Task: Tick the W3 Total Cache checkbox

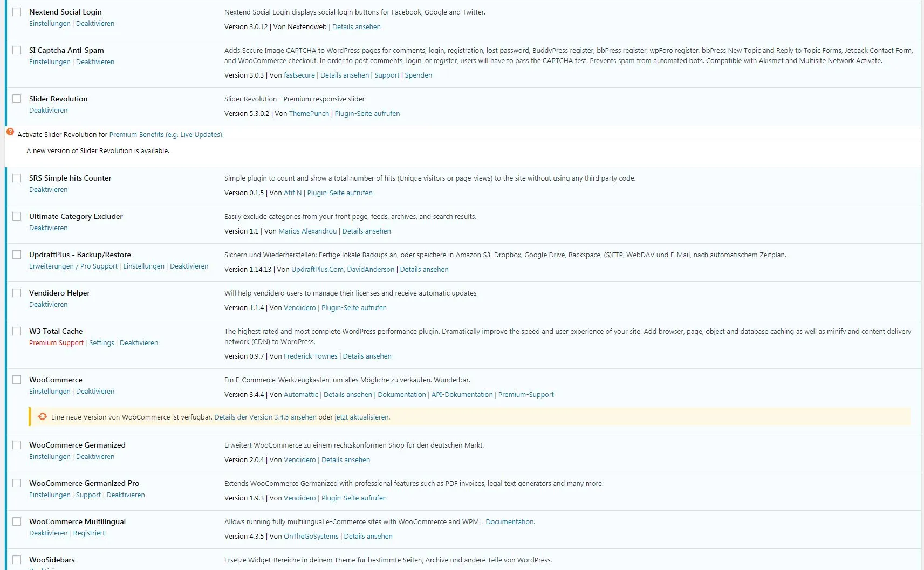Action: click(x=17, y=331)
